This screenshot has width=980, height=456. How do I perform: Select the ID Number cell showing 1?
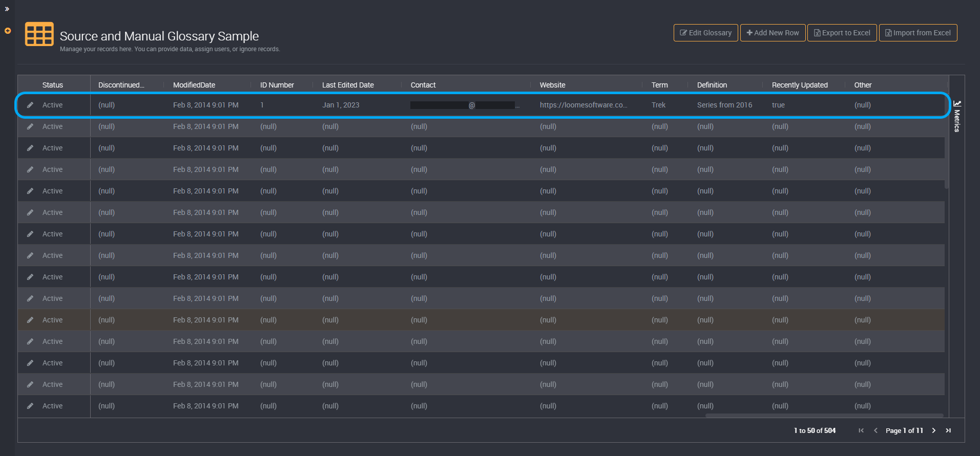click(262, 105)
